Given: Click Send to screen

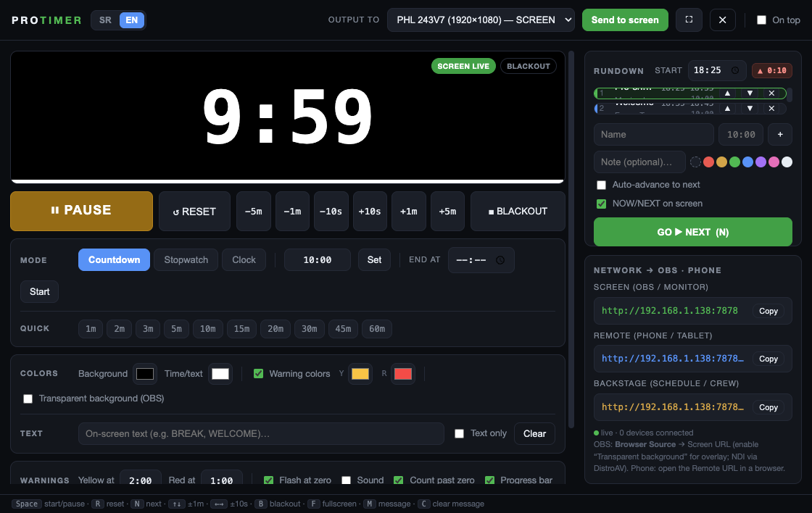Looking at the screenshot, I should [x=625, y=20].
